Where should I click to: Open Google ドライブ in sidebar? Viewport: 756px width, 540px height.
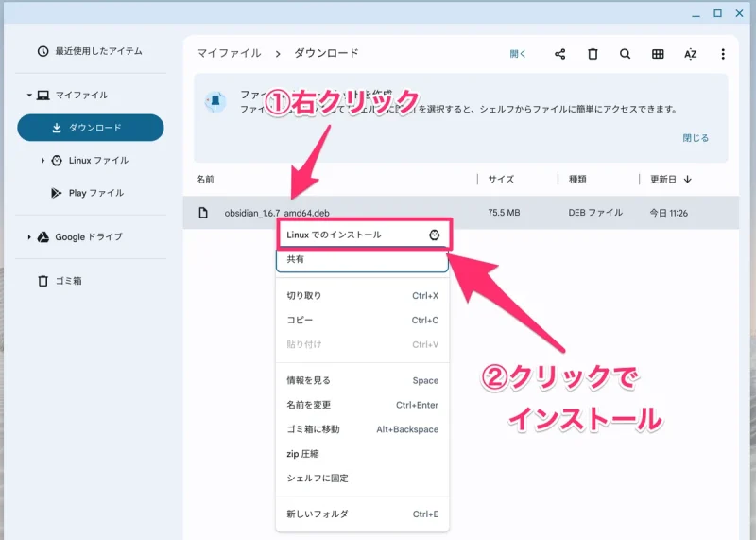(89, 237)
